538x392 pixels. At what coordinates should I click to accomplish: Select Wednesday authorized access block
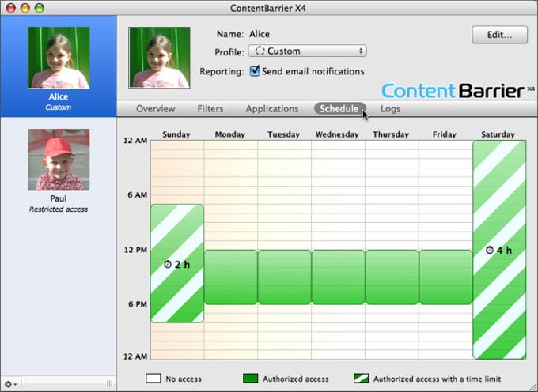[338, 277]
